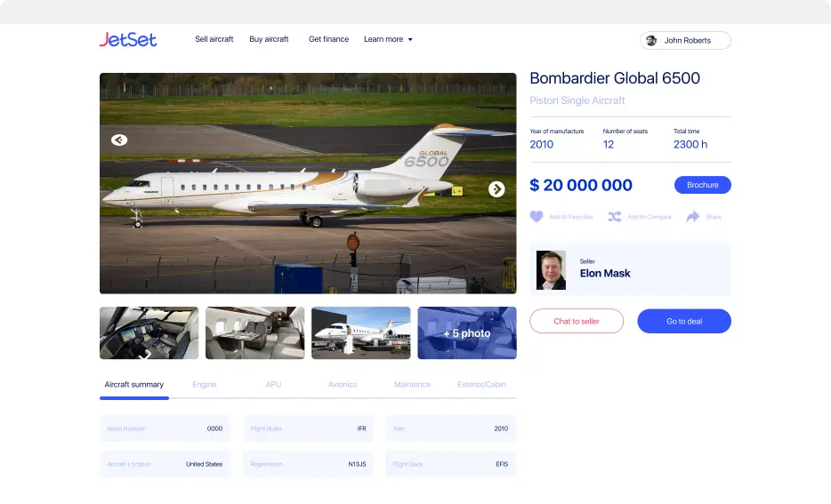The height and width of the screenshot is (504, 831).
Task: Click the JetSet logo
Action: click(x=128, y=40)
